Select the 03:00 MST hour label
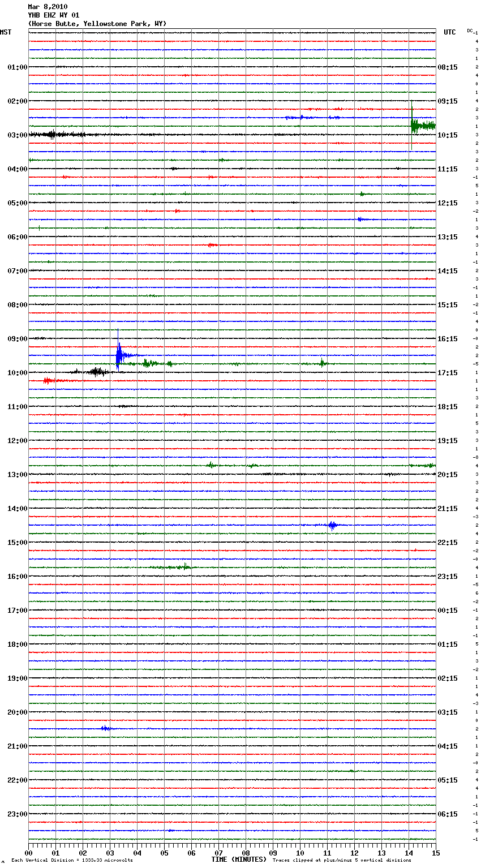481x868 pixels. [18, 135]
